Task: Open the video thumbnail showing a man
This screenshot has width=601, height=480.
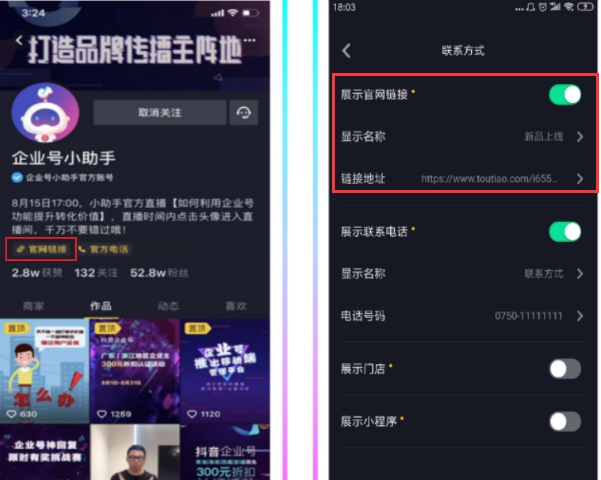Action: click(135, 452)
